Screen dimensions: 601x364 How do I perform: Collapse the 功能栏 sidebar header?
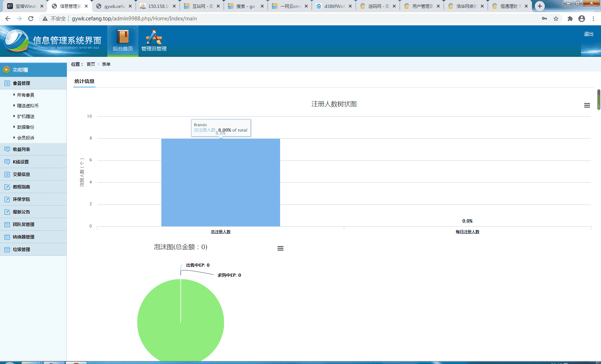coord(33,70)
